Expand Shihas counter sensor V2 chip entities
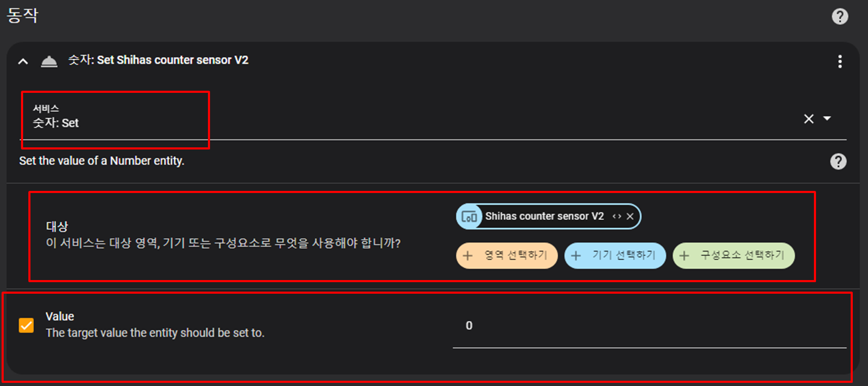Image resolution: width=868 pixels, height=386 pixels. [x=616, y=217]
